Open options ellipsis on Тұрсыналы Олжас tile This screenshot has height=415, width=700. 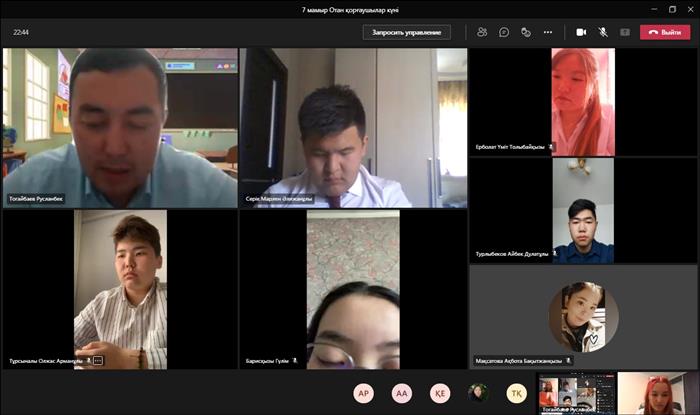coord(98,360)
